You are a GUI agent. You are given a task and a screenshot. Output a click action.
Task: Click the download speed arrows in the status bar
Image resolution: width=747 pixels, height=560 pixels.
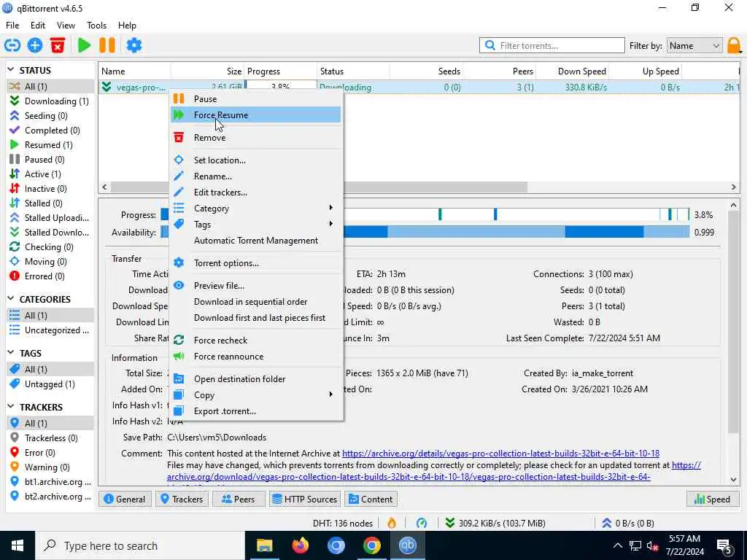click(x=449, y=523)
